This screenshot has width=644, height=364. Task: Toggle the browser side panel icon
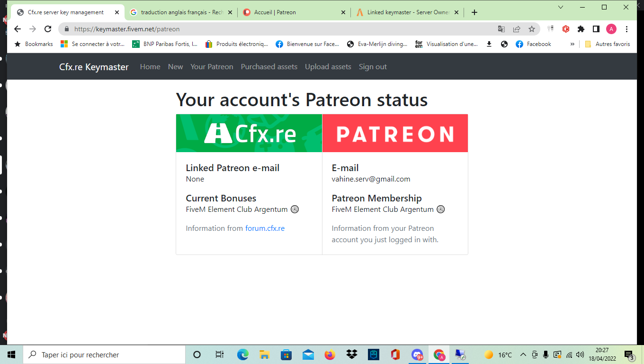coord(596,29)
